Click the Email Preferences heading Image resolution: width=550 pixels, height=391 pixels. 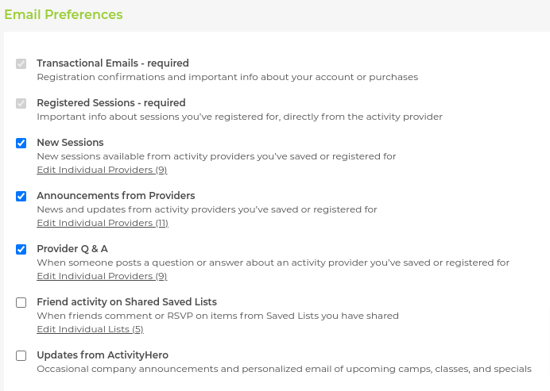pyautogui.click(x=63, y=14)
